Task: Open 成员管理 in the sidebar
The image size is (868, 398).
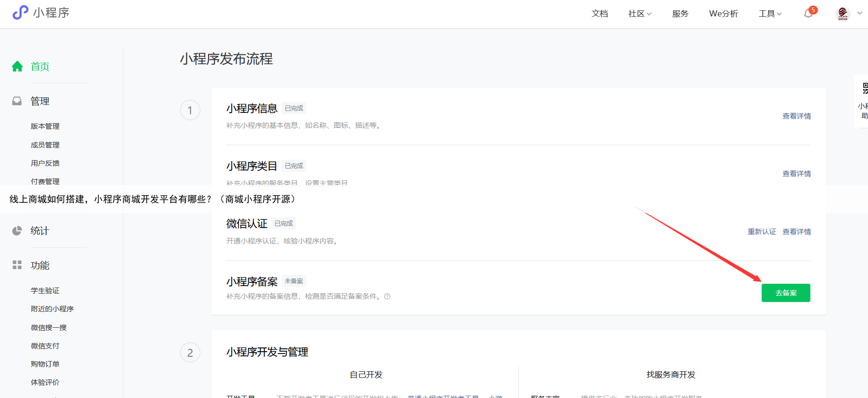Action: pyautogui.click(x=45, y=145)
